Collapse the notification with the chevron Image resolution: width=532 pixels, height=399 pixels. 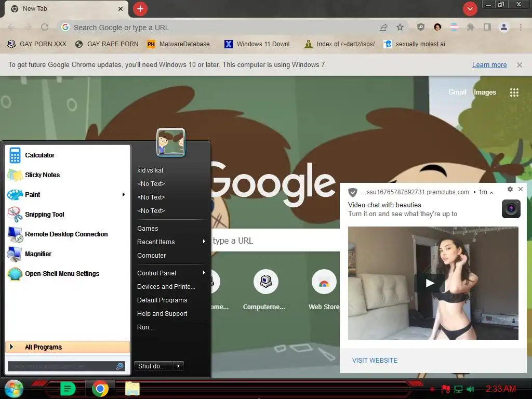click(491, 193)
